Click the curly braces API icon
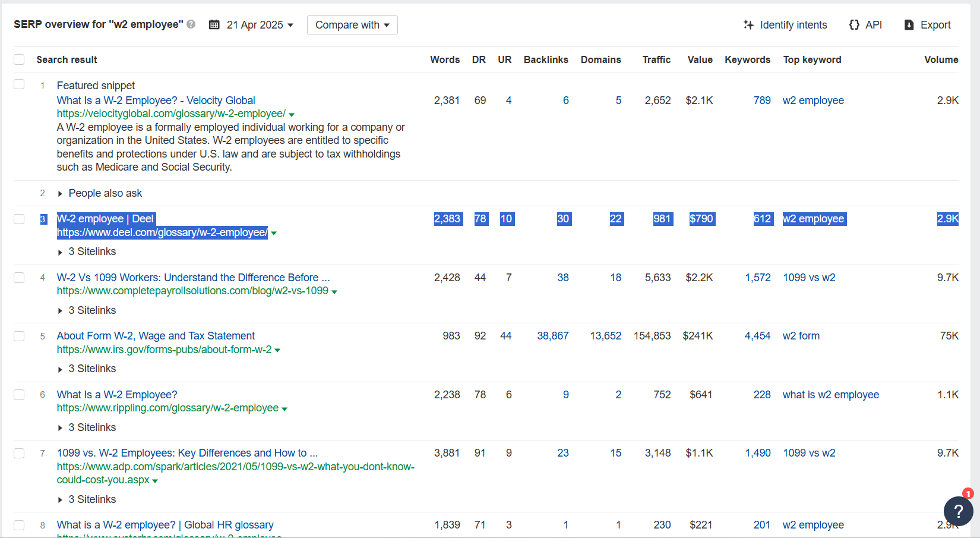The image size is (980, 538). point(854,25)
